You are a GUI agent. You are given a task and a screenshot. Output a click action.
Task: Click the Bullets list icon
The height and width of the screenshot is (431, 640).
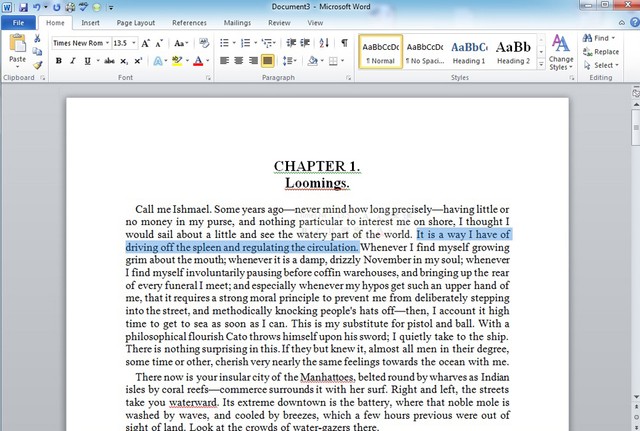coord(224,43)
